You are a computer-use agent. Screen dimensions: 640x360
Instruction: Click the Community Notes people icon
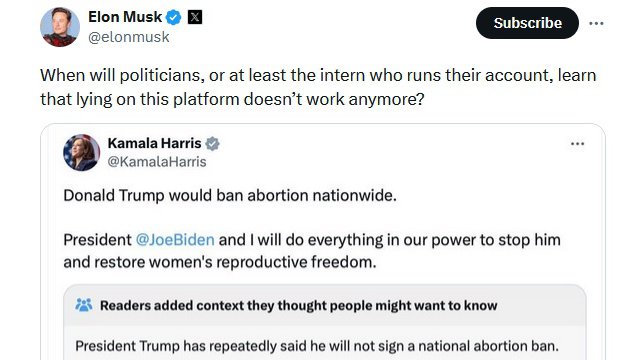point(84,305)
